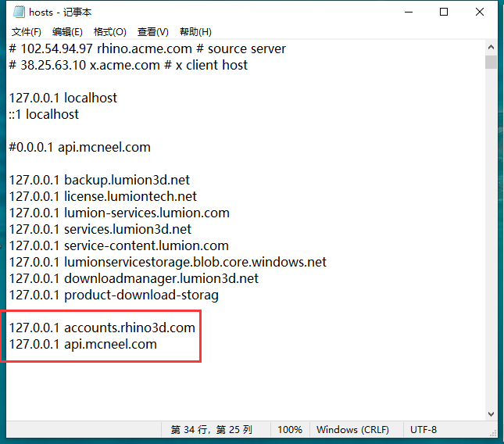Open the 查看(V) menu
504x444 pixels.
coord(153,32)
